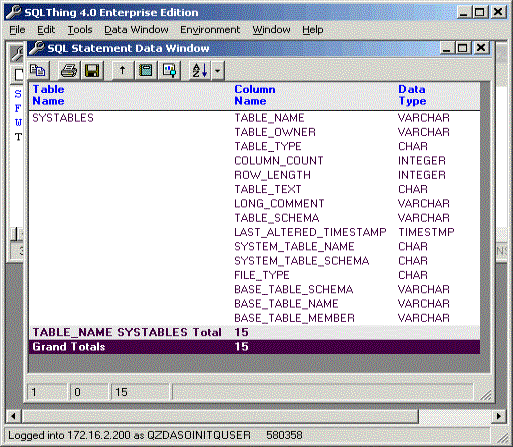Screen dimensions: 513x447
Task: Open the File menu
Action: [x=17, y=30]
